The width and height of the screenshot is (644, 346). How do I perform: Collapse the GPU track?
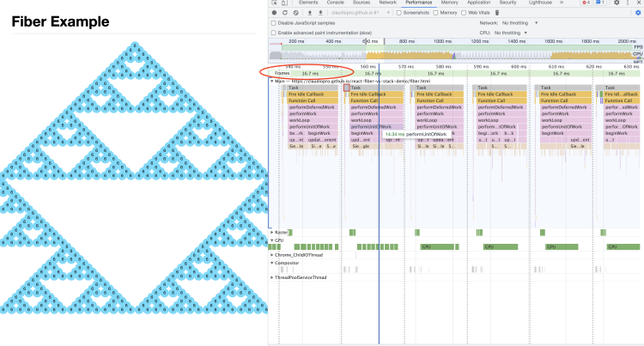[x=272, y=240]
